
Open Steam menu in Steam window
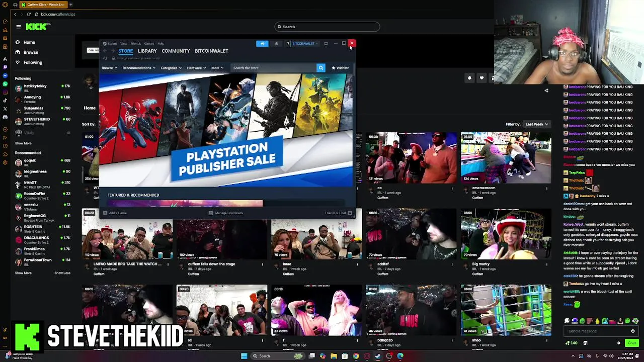point(112,44)
